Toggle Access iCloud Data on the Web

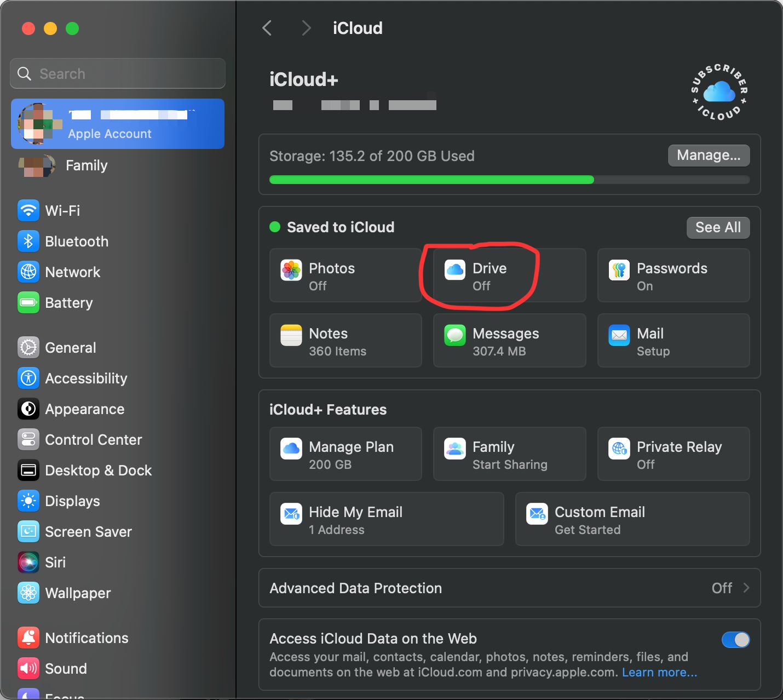[x=735, y=639]
